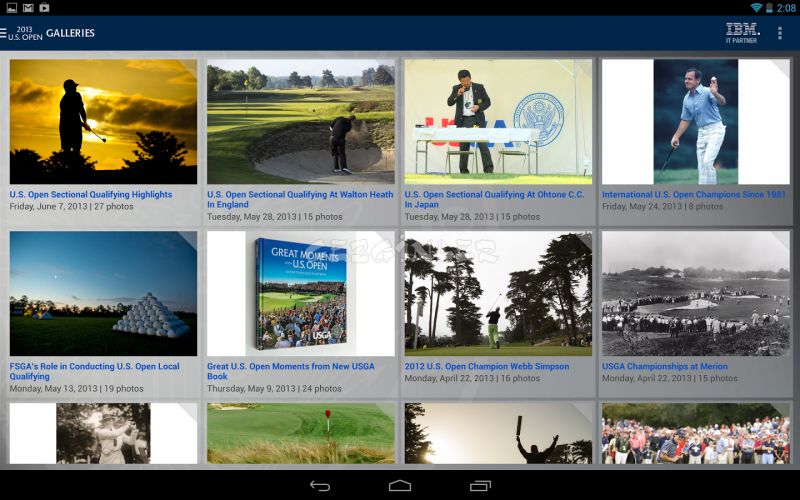This screenshot has width=800, height=500.
Task: Tap the 2:08 clock
Action: coord(786,8)
